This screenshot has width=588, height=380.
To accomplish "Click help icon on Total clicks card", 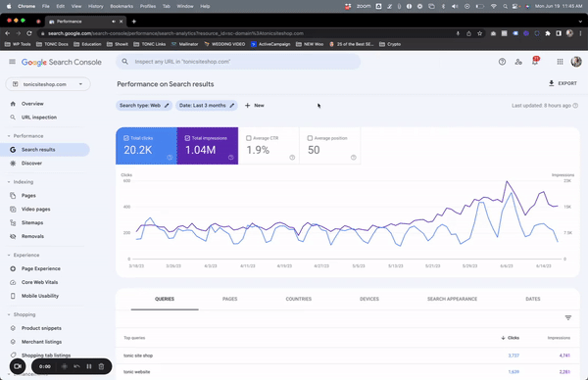I will (170, 158).
